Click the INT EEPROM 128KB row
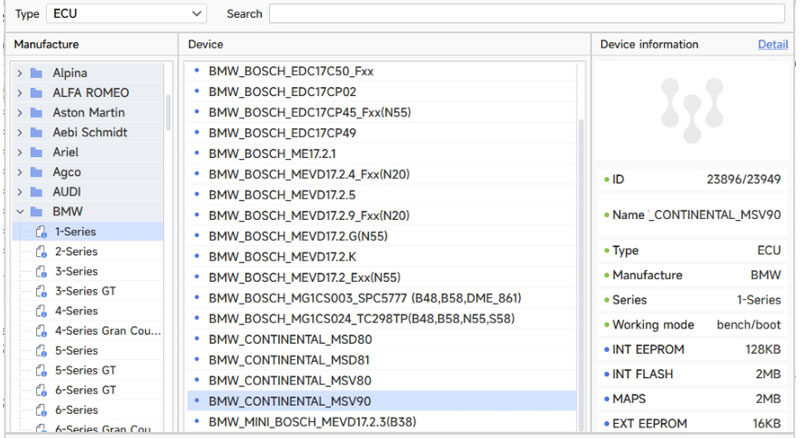The image size is (800, 438). click(693, 350)
